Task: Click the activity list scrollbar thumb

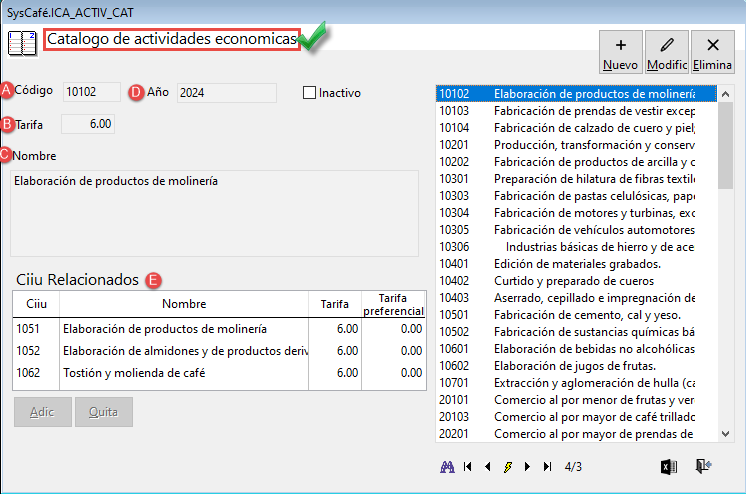Action: (x=725, y=145)
